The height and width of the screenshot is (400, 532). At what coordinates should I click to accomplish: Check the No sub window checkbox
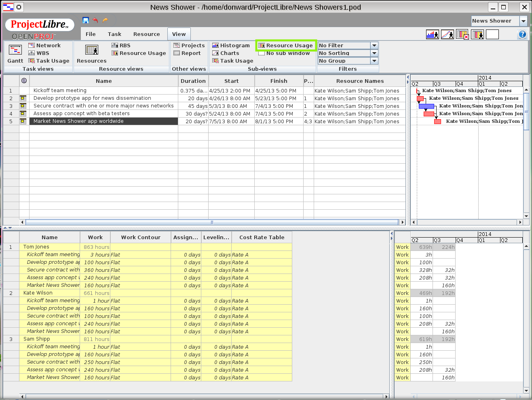coord(262,53)
